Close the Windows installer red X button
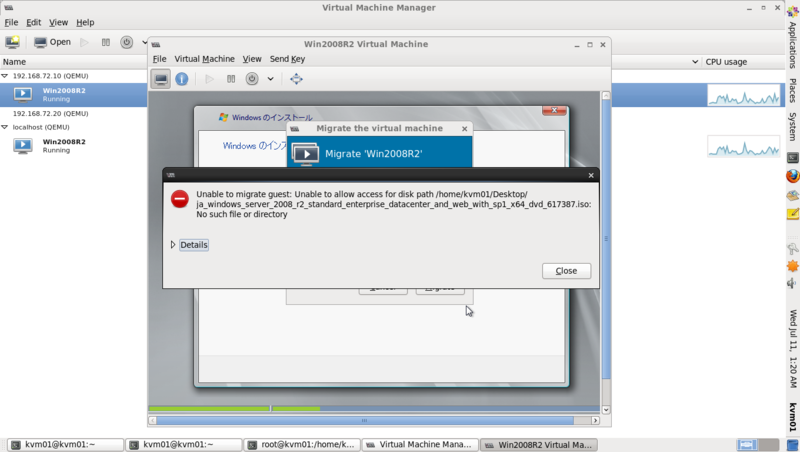Image resolution: width=800 pixels, height=452 pixels. [x=554, y=110]
